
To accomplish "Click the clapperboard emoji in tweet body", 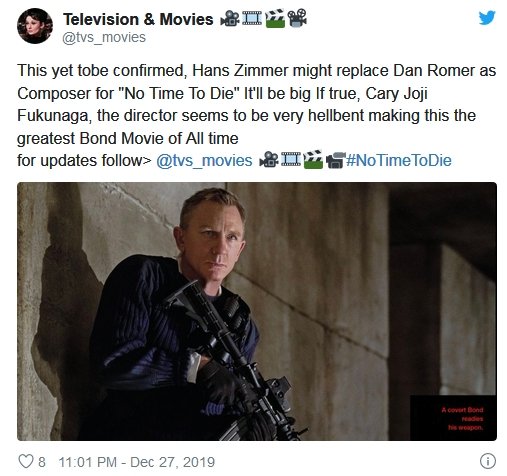I will 313,159.
